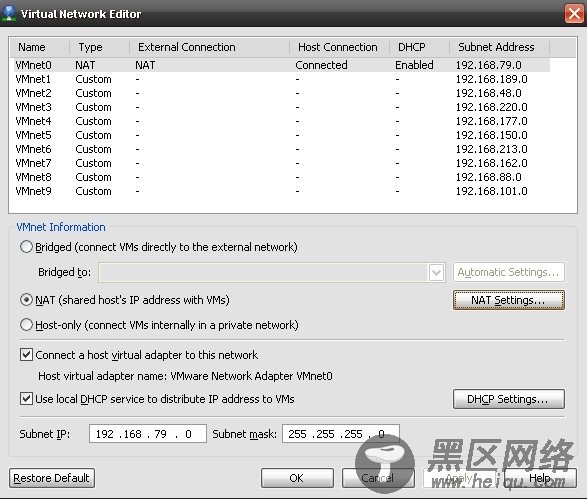Sort by the Type column header
This screenshot has height=499, width=587.
100,47
